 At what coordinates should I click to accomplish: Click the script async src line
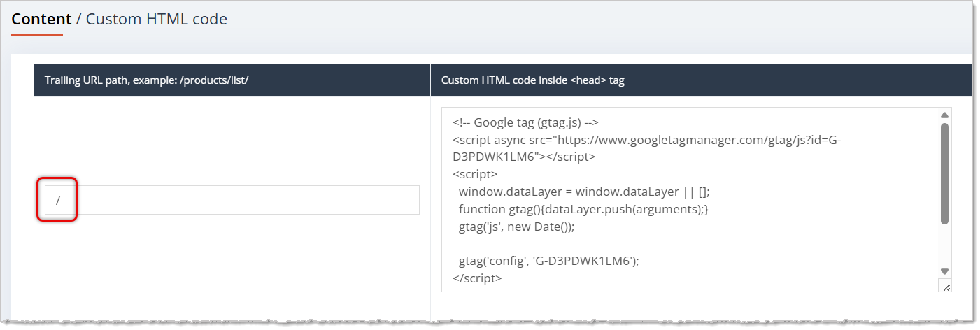647,140
